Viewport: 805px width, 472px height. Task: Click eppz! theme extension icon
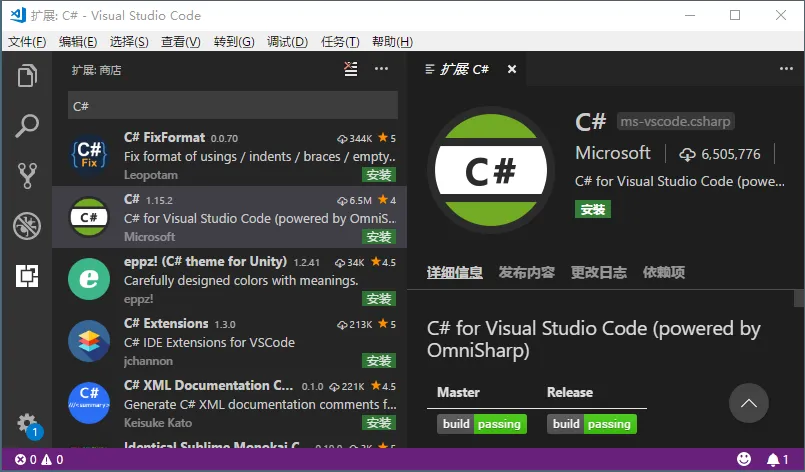pos(89,279)
